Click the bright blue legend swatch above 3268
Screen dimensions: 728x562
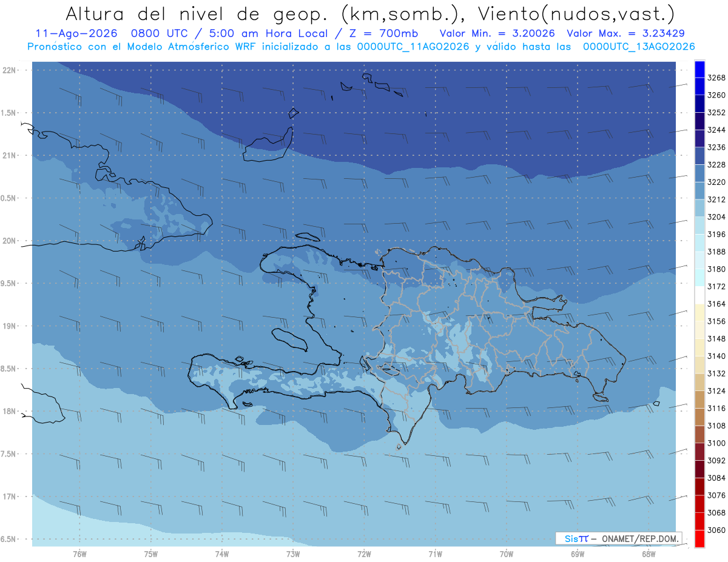pyautogui.click(x=699, y=69)
